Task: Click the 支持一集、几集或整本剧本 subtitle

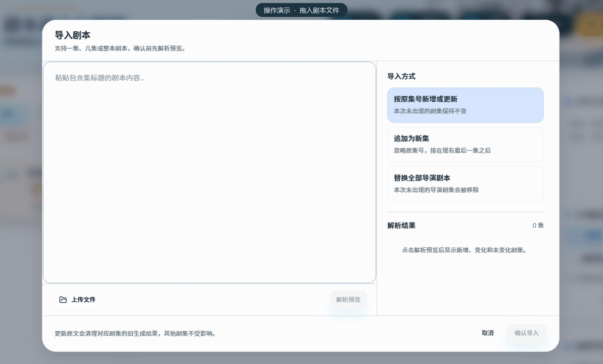Action: tap(120, 49)
